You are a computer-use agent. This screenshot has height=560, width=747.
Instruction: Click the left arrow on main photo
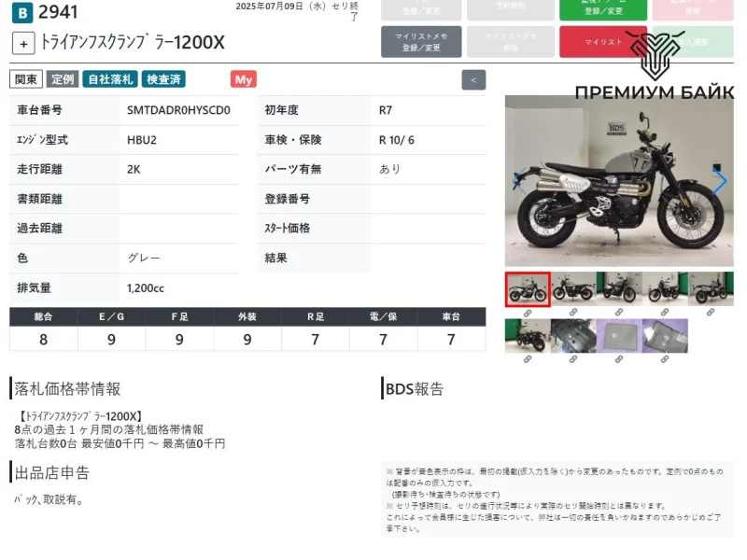click(516, 181)
